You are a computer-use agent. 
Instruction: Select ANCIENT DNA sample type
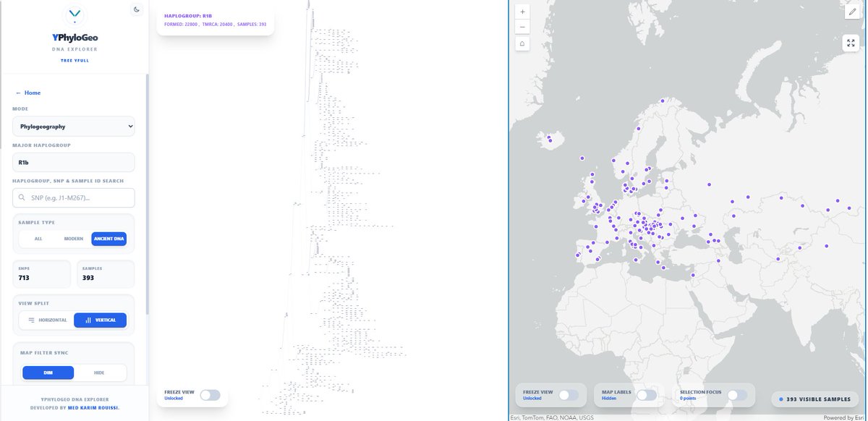point(109,239)
